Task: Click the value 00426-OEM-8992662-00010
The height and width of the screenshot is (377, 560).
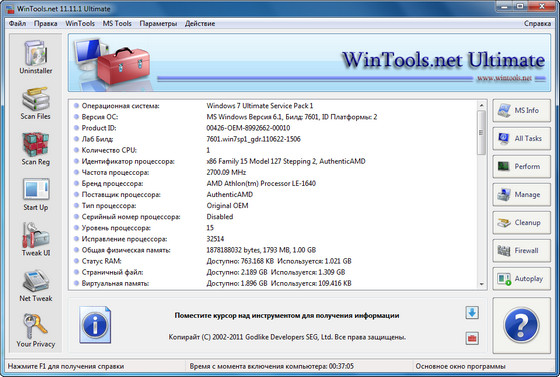Action: pyautogui.click(x=248, y=128)
